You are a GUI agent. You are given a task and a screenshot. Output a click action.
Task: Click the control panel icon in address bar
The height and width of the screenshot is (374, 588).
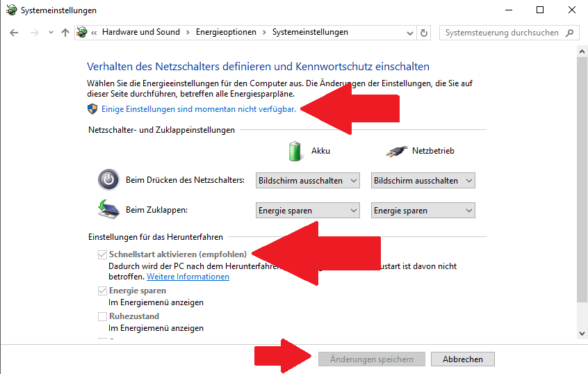[82, 32]
